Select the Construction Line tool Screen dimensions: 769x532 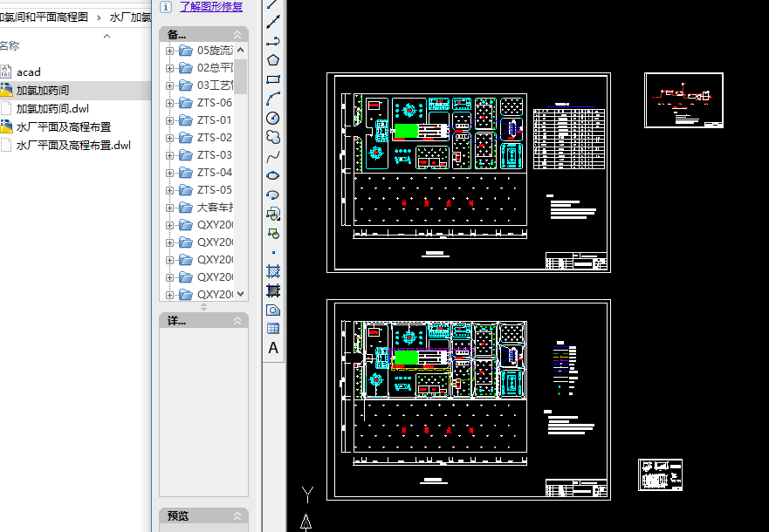tap(273, 21)
